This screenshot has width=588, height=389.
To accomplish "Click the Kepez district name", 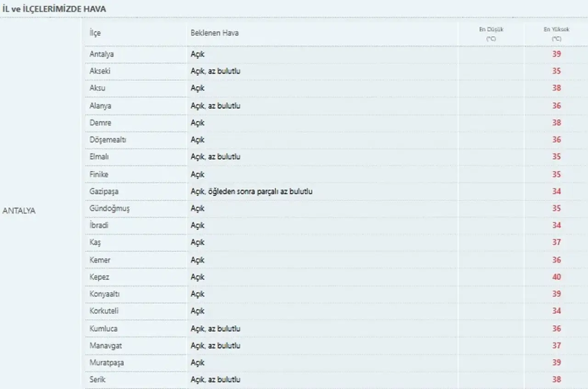I will [x=99, y=277].
